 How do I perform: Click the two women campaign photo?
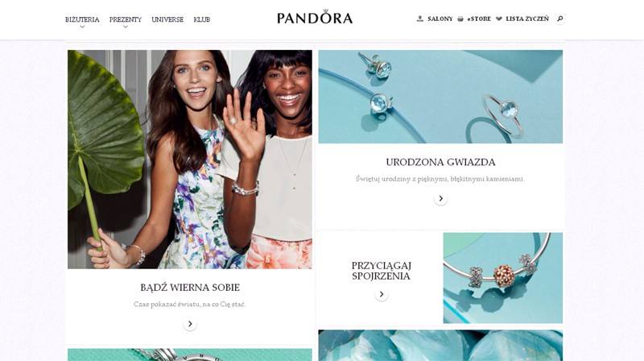[190, 160]
